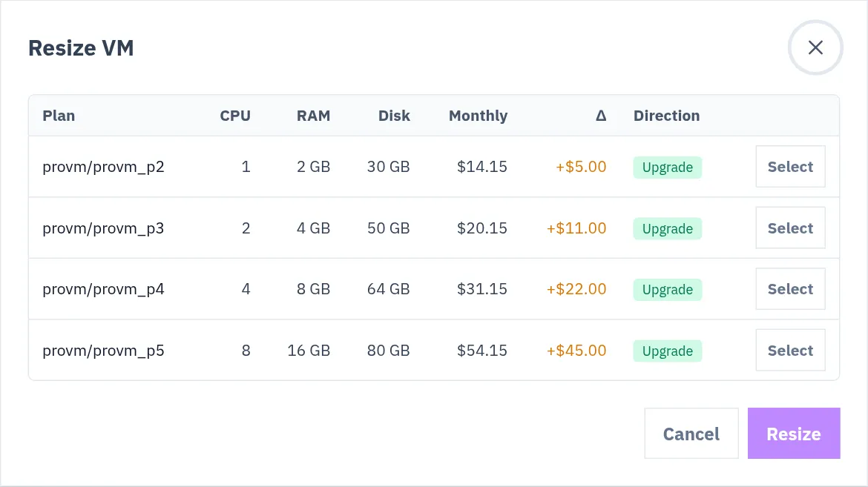Click the $20.15 monthly price
Image resolution: width=868 pixels, height=487 pixels.
click(482, 228)
